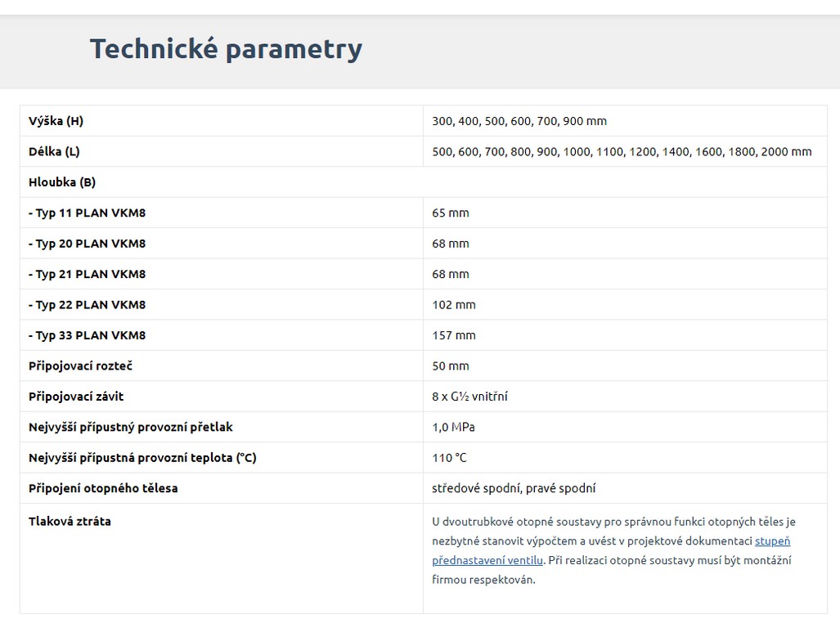Click the '65 mm' depth value
Image resolution: width=840 pixels, height=628 pixels.
(451, 213)
